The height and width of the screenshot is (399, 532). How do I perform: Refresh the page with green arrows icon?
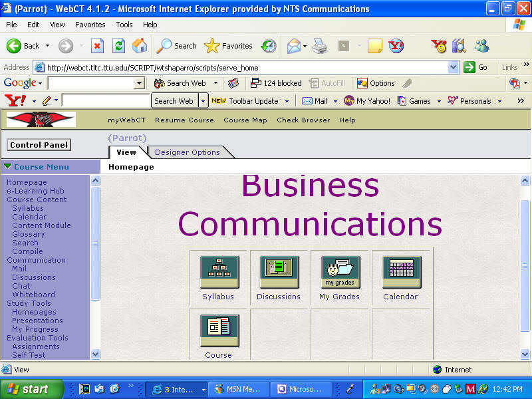click(119, 46)
